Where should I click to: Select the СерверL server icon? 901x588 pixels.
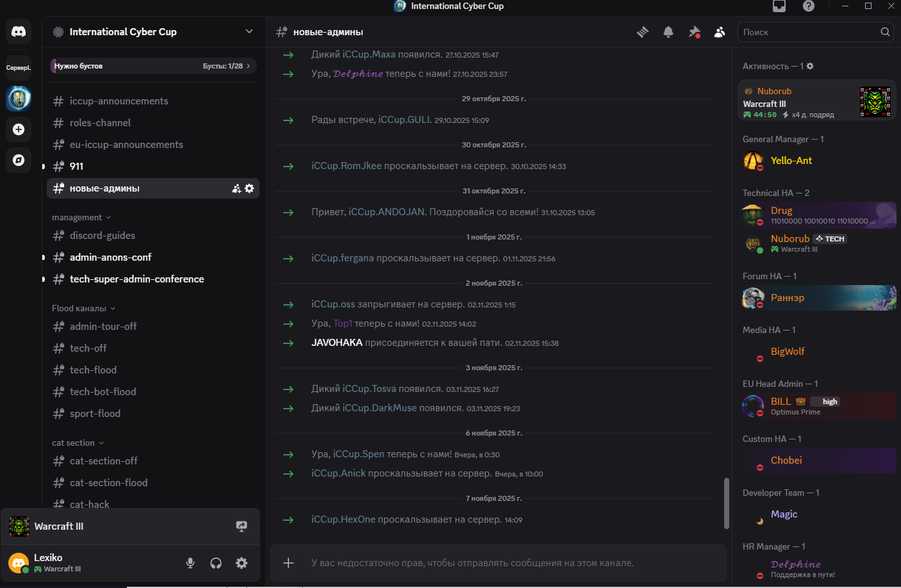[x=19, y=67]
